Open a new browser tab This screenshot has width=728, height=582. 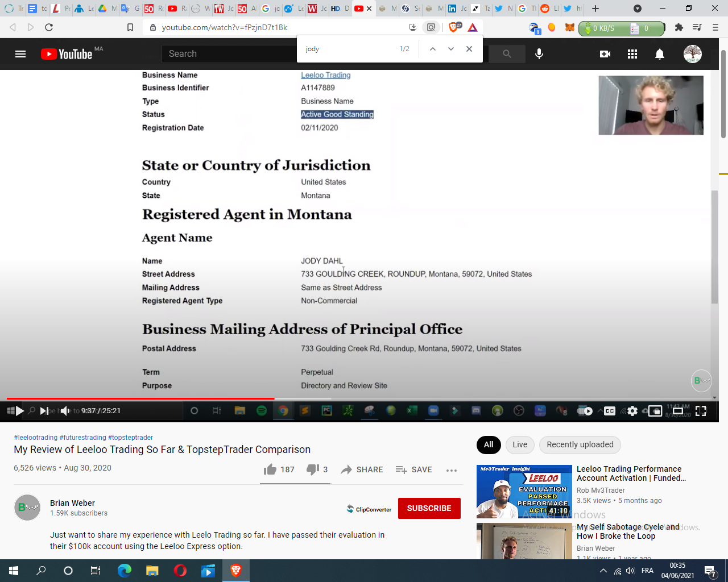pos(595,9)
